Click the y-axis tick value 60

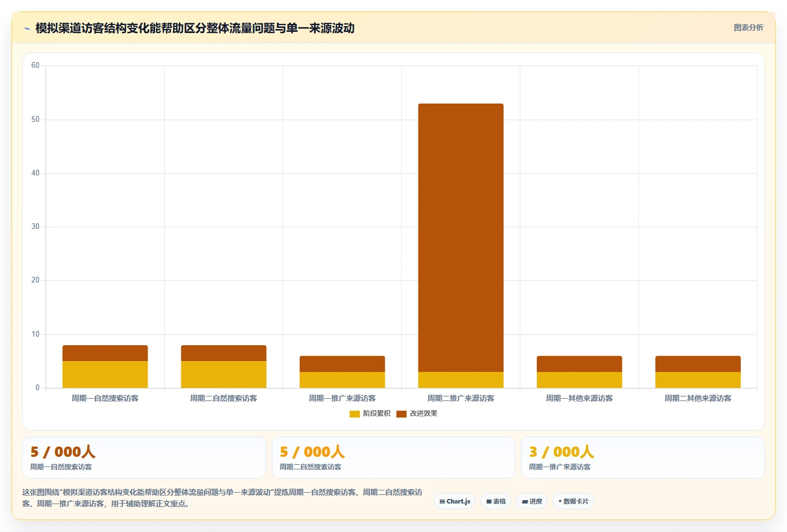(x=35, y=66)
